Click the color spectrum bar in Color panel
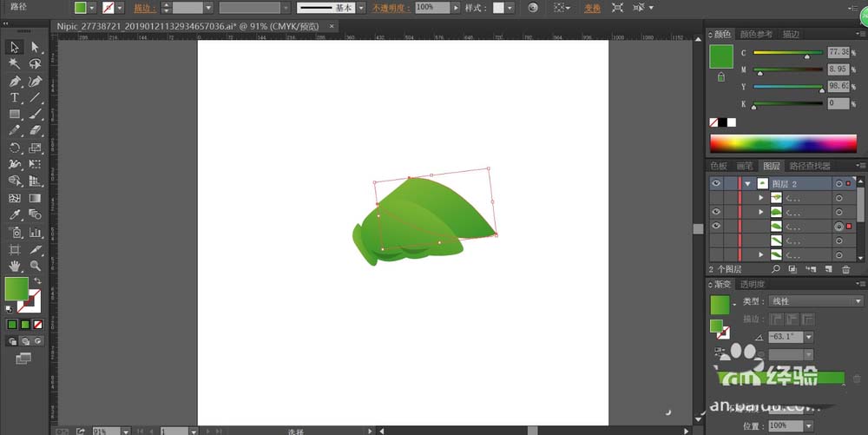 pos(783,143)
